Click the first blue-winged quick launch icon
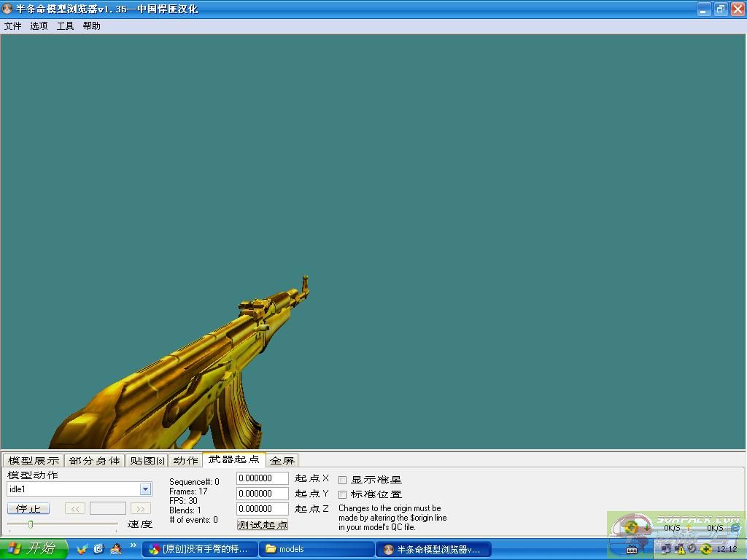The width and height of the screenshot is (747, 560). pos(82,548)
